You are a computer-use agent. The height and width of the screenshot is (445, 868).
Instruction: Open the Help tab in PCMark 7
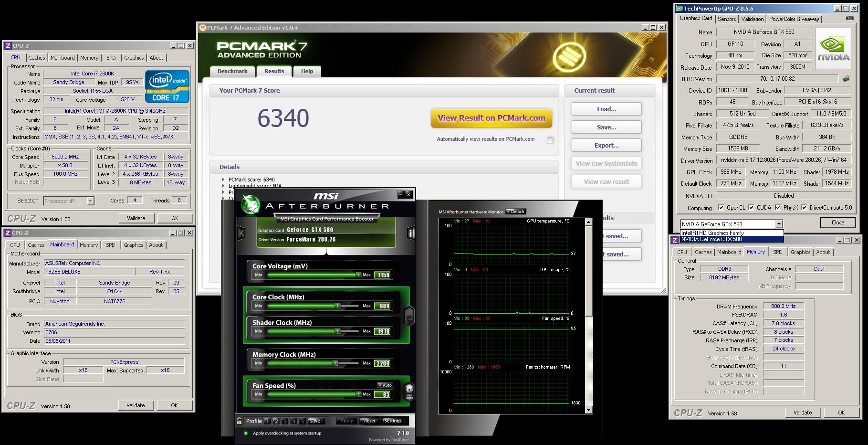[307, 71]
